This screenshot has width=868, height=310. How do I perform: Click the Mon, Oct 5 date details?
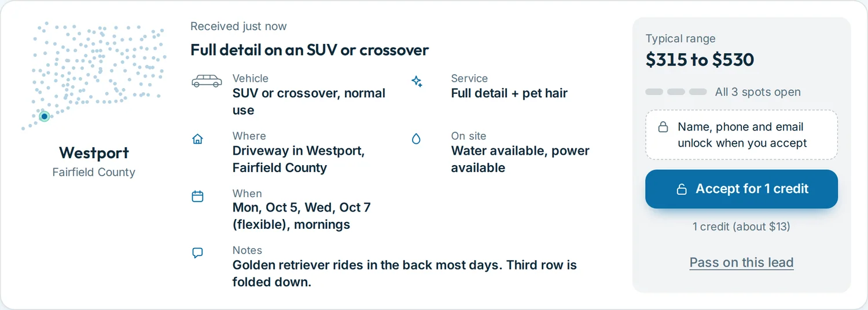click(x=301, y=216)
